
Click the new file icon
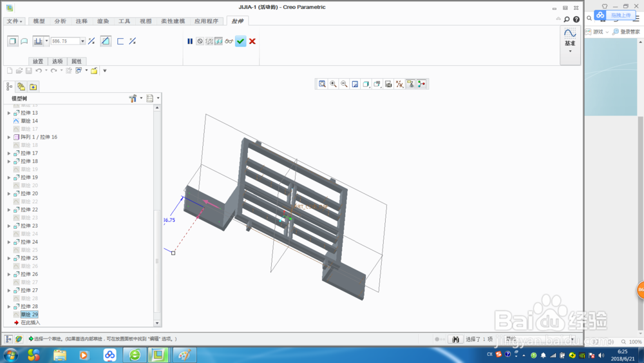[10, 71]
